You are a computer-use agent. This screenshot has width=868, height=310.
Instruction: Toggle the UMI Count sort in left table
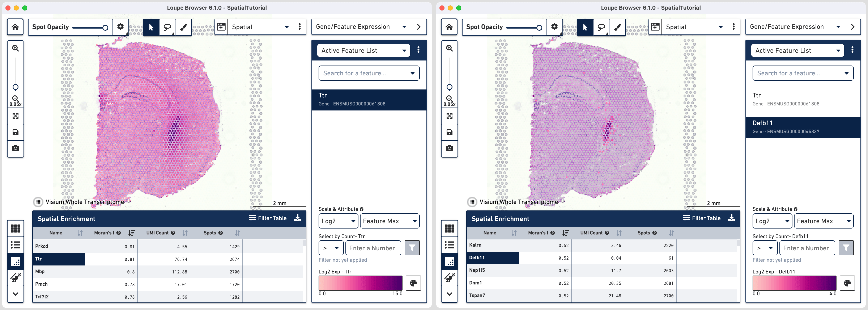(x=185, y=233)
